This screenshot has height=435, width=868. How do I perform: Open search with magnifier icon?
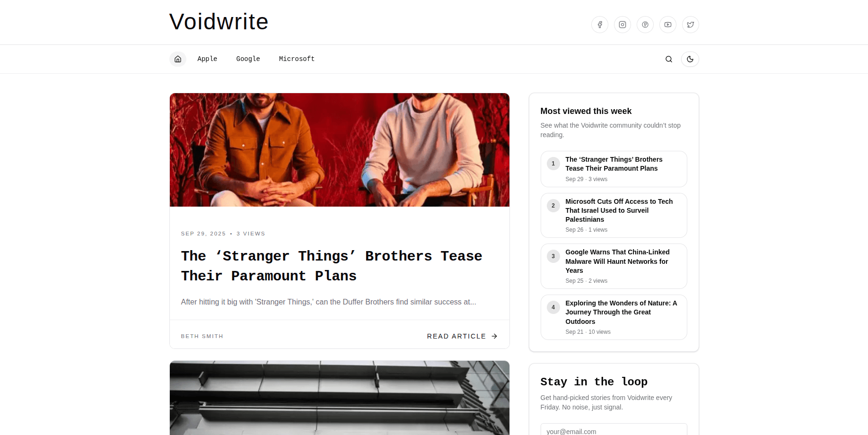pyautogui.click(x=668, y=59)
